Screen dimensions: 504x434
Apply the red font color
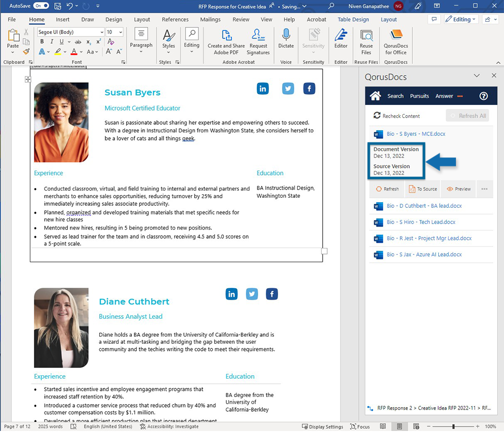74,52
